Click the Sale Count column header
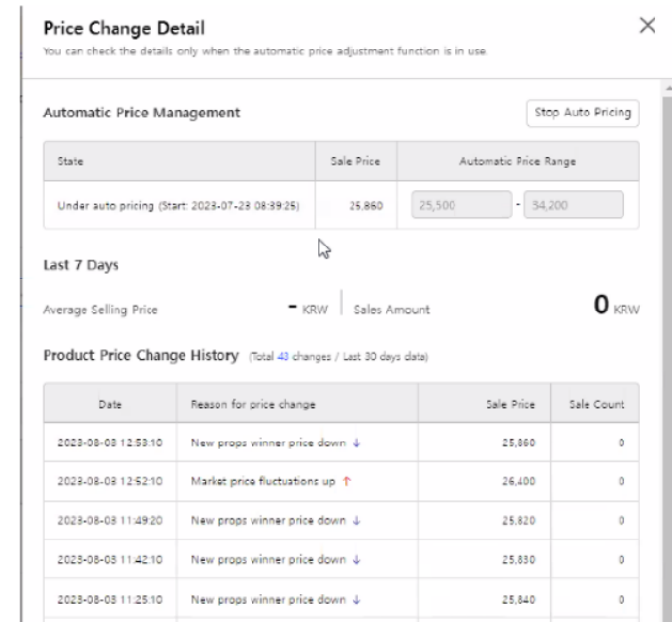The width and height of the screenshot is (672, 622). [x=594, y=402]
